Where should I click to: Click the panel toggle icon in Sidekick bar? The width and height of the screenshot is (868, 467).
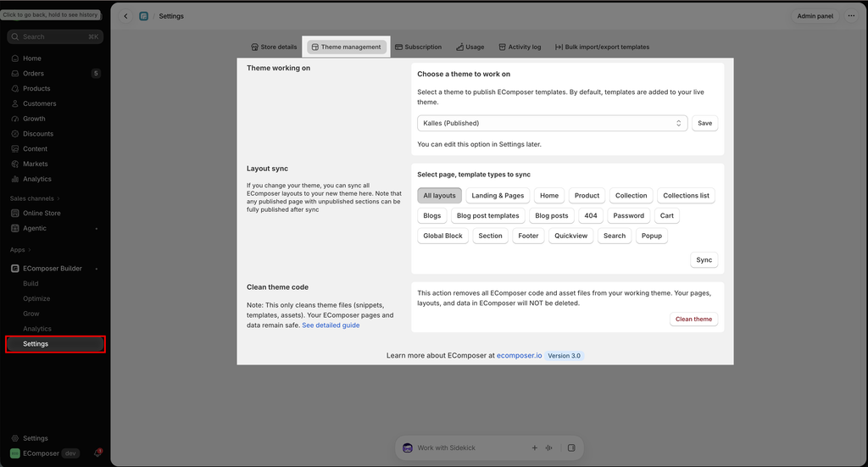coord(571,448)
